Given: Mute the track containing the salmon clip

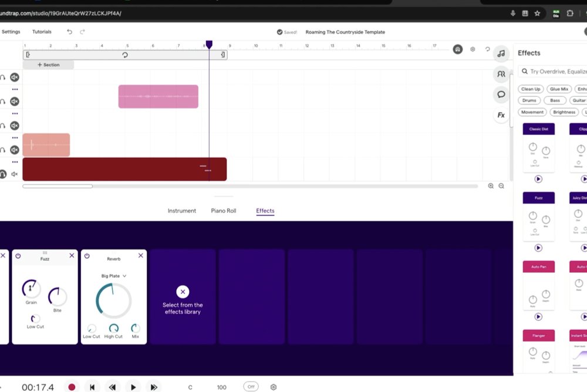Looking at the screenshot, I should [x=15, y=150].
